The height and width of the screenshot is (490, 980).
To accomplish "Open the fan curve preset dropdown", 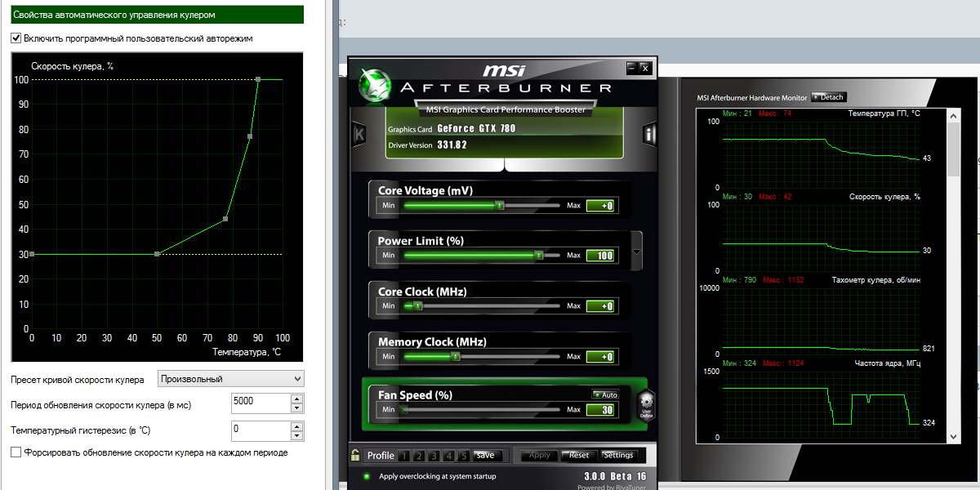I will 230,379.
